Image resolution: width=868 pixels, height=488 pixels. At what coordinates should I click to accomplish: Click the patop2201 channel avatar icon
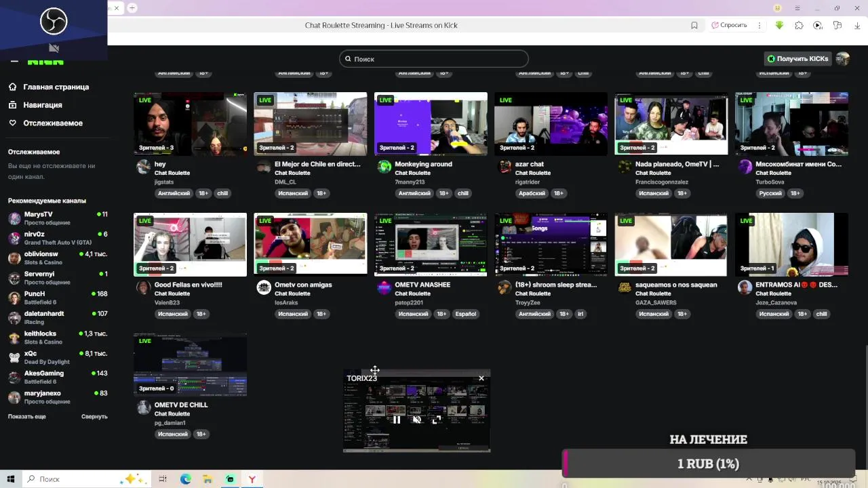(384, 287)
